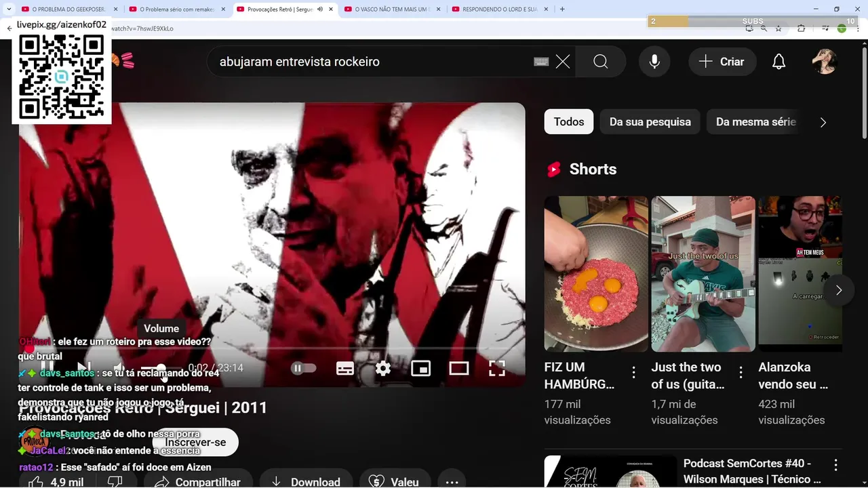
Task: Show more Shorts with the next arrow
Action: click(x=839, y=290)
